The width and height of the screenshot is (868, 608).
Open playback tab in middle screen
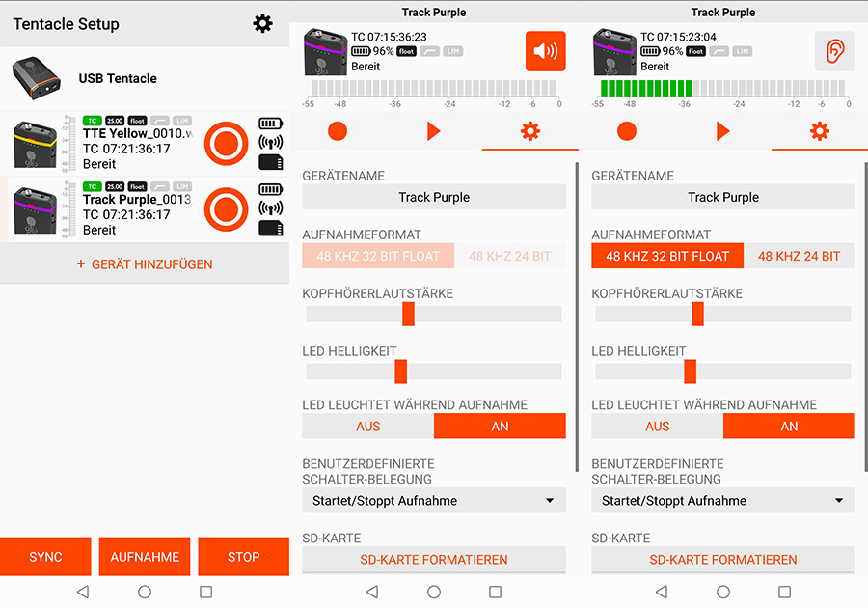(433, 131)
